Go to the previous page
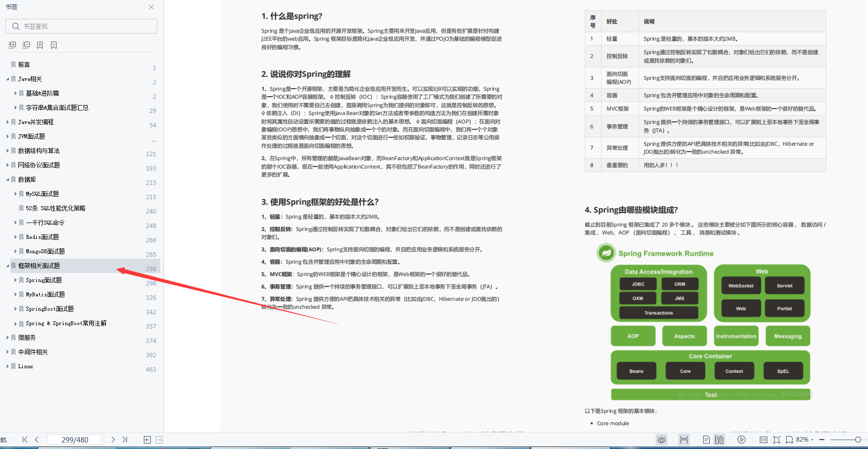This screenshot has width=868, height=449. 37,440
